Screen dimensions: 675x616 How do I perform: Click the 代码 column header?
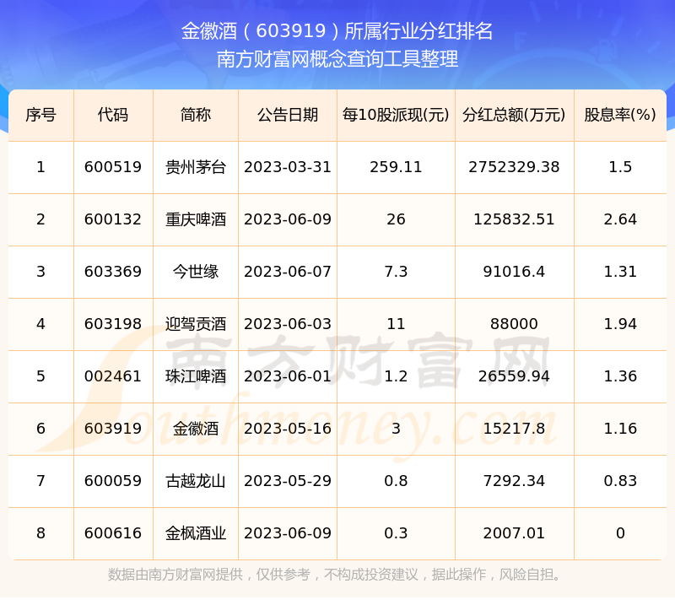[113, 115]
